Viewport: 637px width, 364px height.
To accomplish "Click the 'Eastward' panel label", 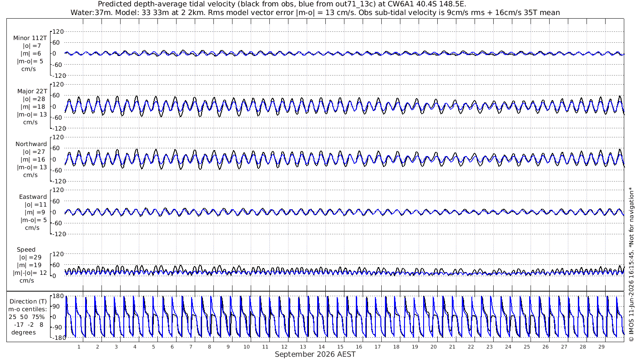I will (x=33, y=197).
